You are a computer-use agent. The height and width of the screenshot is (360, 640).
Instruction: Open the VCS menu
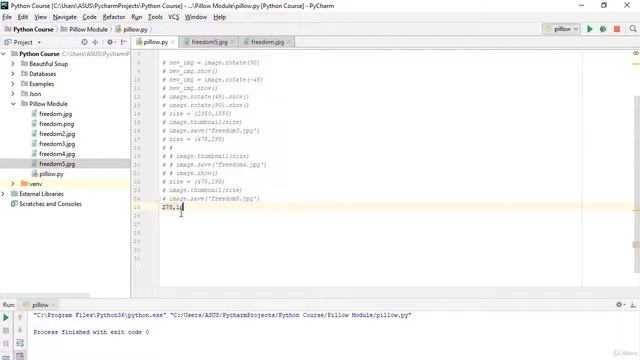tap(174, 17)
